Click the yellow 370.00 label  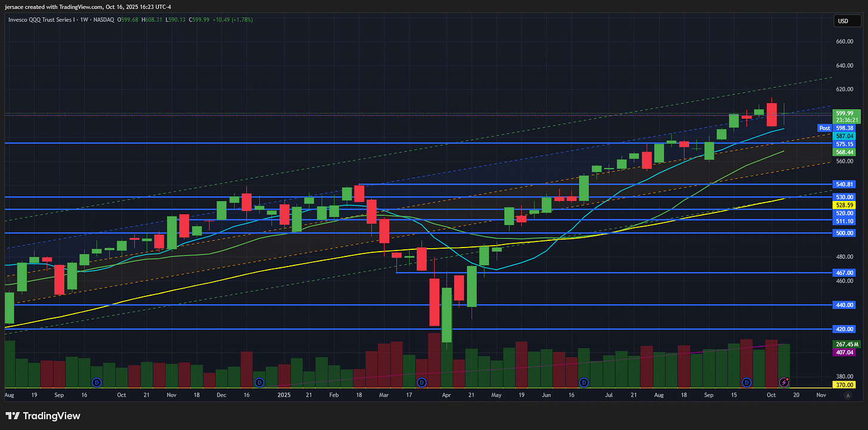[x=845, y=385]
